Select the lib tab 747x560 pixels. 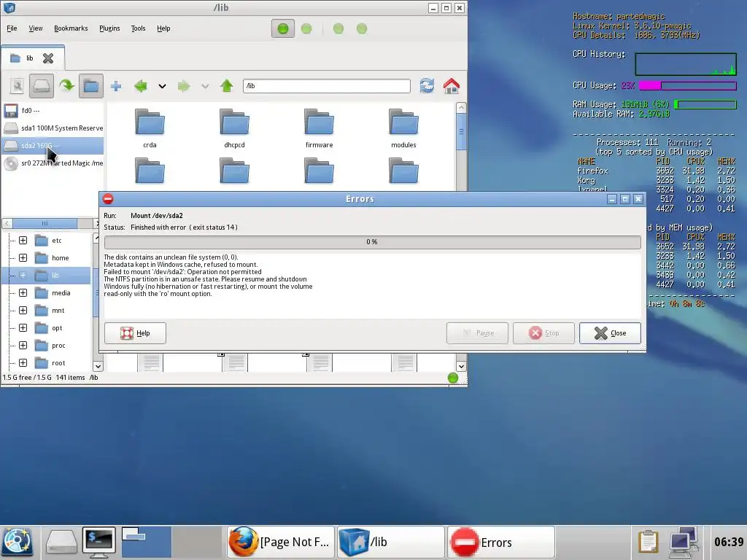(29, 58)
